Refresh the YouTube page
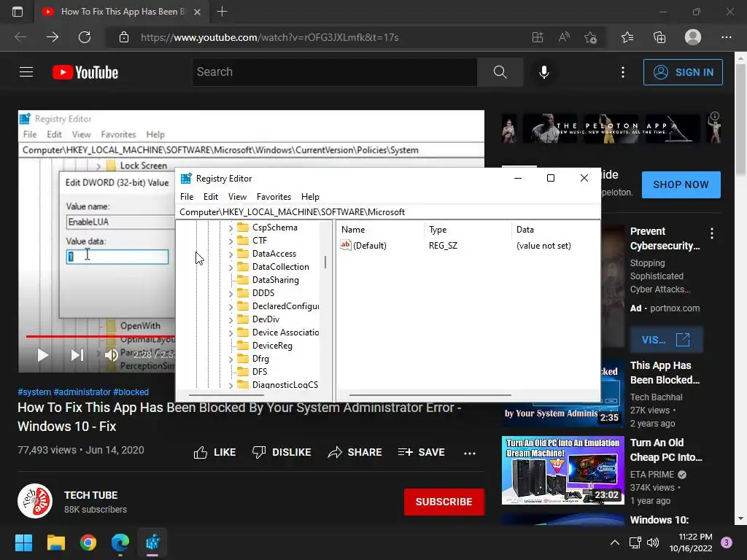 pyautogui.click(x=85, y=37)
